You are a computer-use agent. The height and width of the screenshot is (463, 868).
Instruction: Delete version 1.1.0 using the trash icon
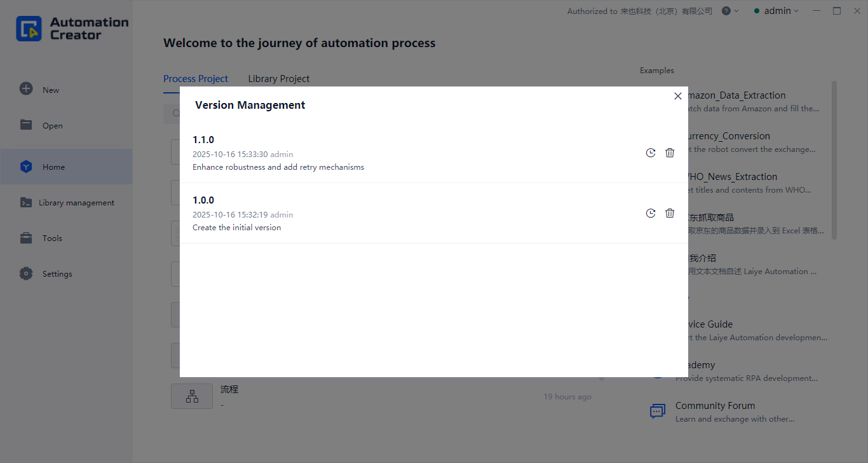point(670,153)
